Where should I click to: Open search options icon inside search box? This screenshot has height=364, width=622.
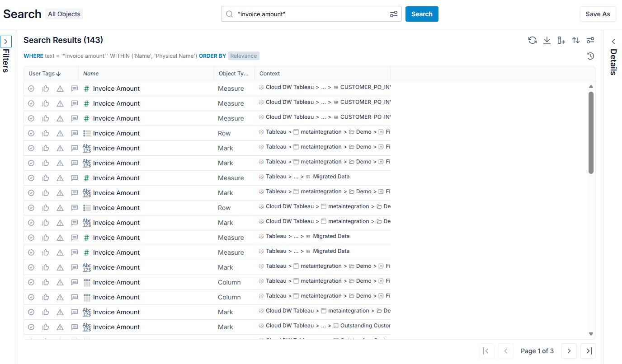tap(394, 14)
